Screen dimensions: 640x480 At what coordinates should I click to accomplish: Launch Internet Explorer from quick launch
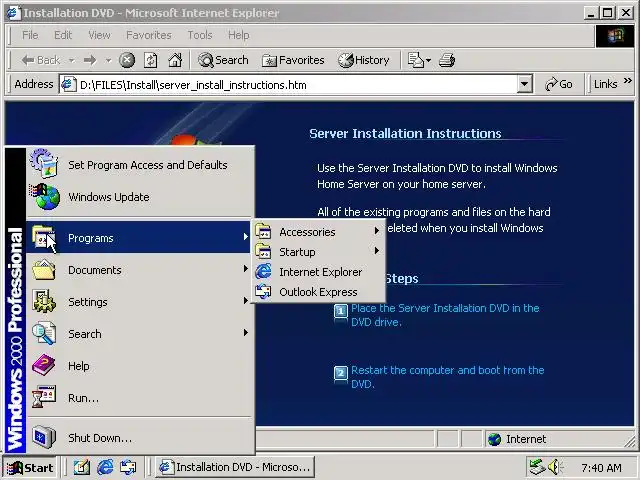click(105, 467)
